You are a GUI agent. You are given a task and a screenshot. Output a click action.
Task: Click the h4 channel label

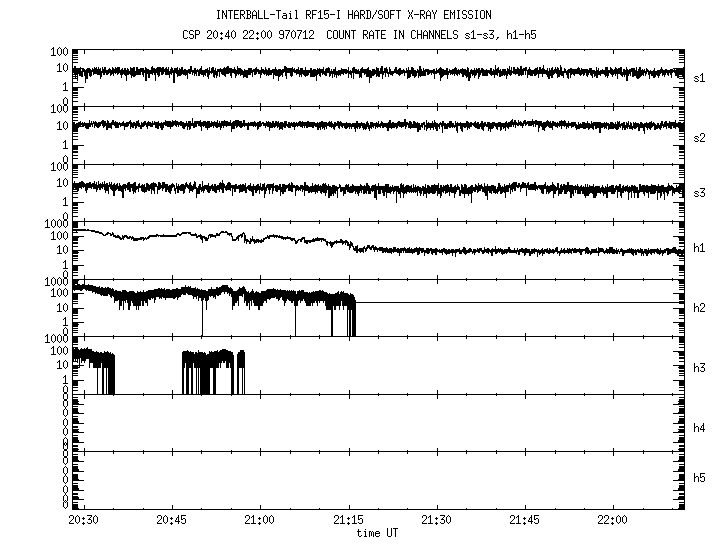[x=700, y=428]
